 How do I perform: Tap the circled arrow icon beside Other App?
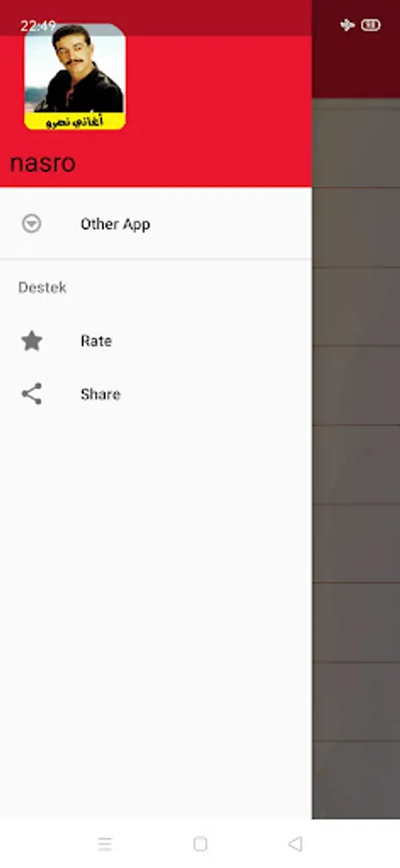click(32, 224)
